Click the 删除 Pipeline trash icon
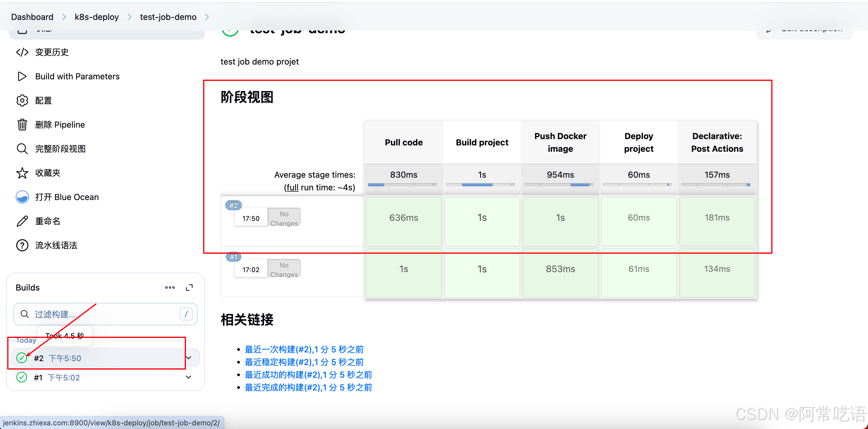 pyautogui.click(x=22, y=125)
